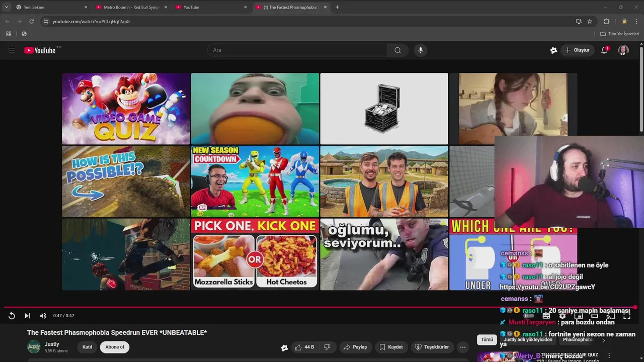Screen dimensions: 644x362
Task: Save video with Kaydet
Action: [391, 347]
